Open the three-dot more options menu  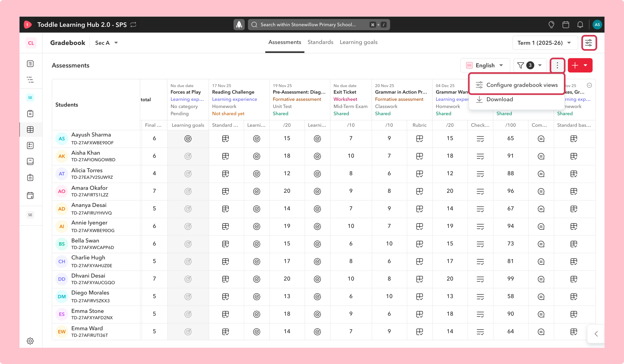557,65
